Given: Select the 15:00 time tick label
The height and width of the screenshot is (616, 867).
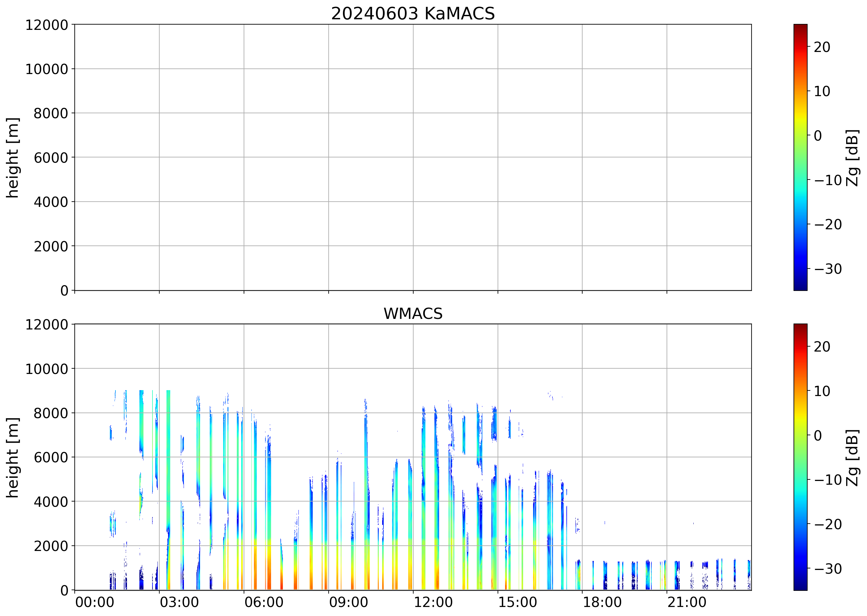Looking at the screenshot, I should point(518,602).
